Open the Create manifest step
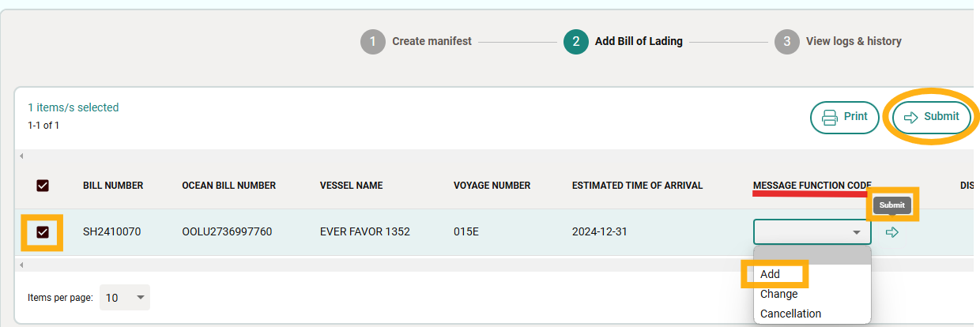Screen dimensions: 980x327 tap(432, 41)
